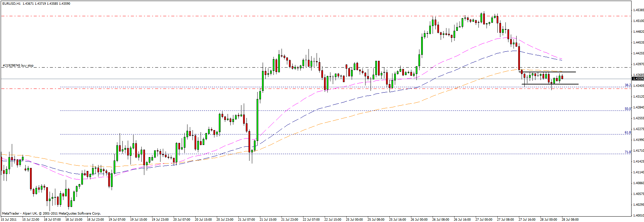Click the 15 Jul 2011 date label
This screenshot has height=222, width=644.
click(x=9, y=220)
